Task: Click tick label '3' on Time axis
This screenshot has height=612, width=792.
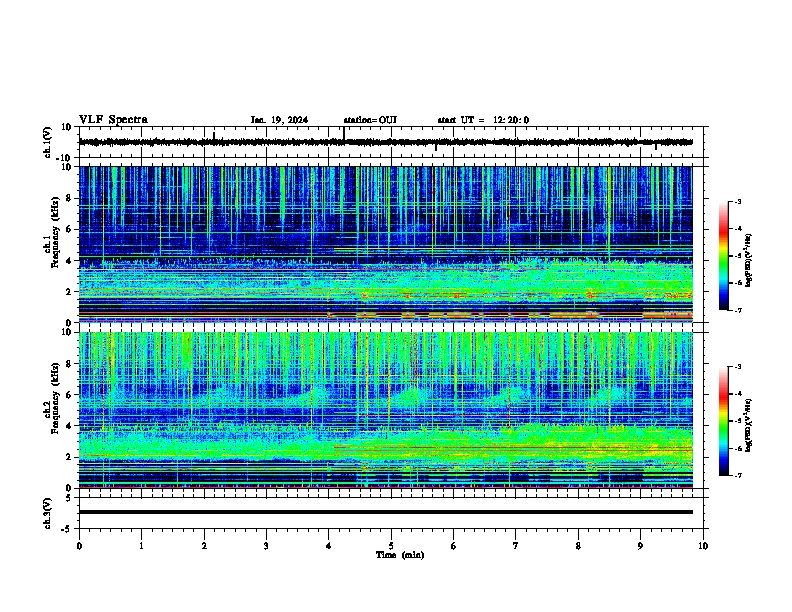Action: (266, 546)
